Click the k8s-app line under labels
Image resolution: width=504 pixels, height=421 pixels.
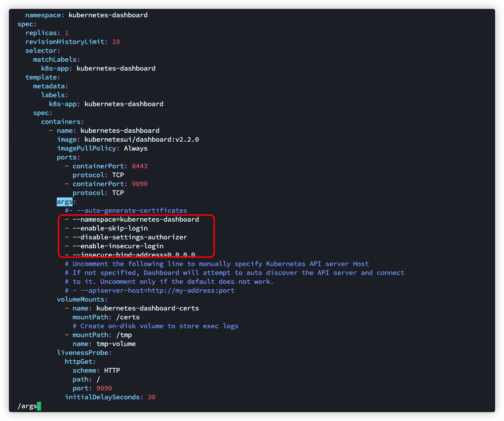106,104
